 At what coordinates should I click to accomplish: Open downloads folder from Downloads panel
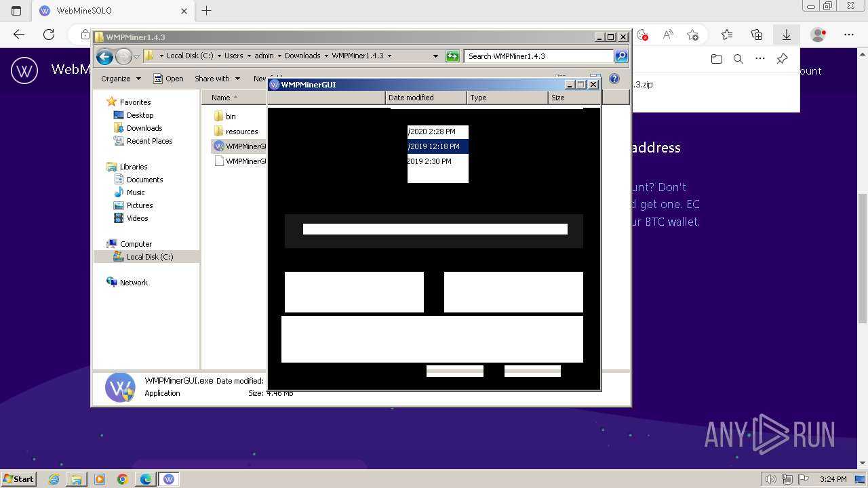(717, 59)
